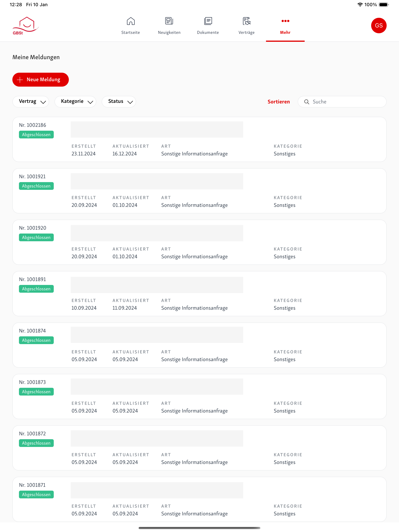Screen dimensions: 399x532
Task: Open report Nr. 1001920
Action: click(199, 242)
